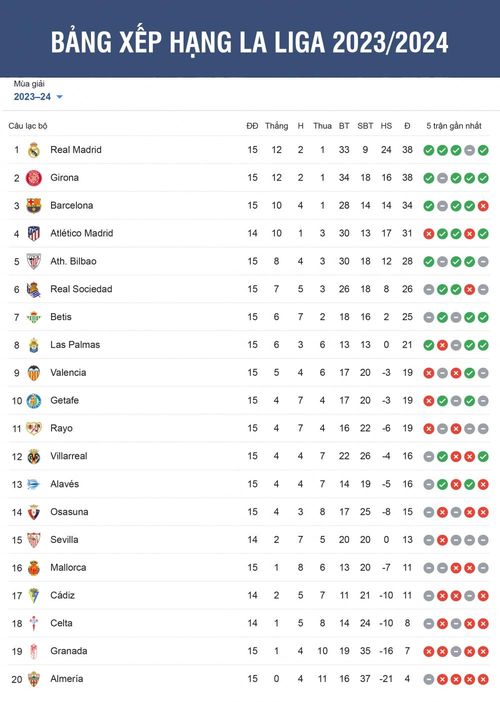Open the 2023–24 season dropdown
The width and height of the screenshot is (500, 702).
38,97
